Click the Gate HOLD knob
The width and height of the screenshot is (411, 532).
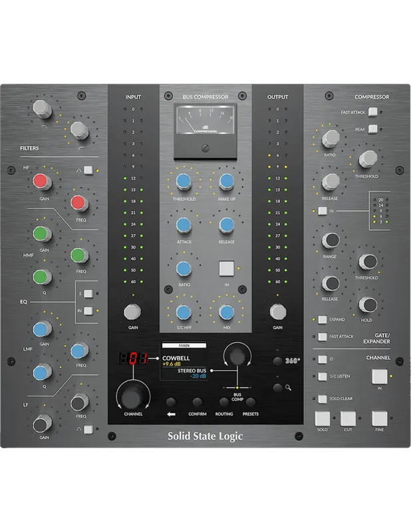pos(368,305)
